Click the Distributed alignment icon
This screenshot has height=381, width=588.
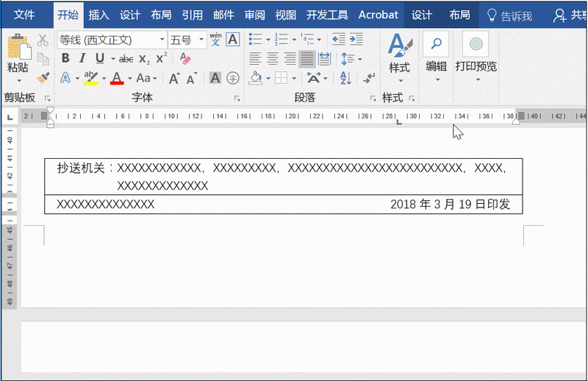(324, 59)
